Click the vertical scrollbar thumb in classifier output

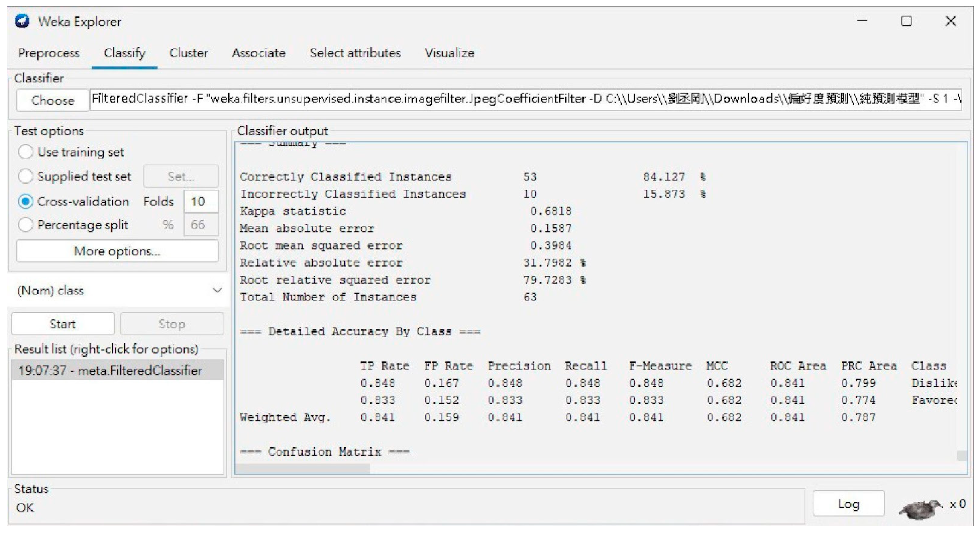(x=962, y=455)
